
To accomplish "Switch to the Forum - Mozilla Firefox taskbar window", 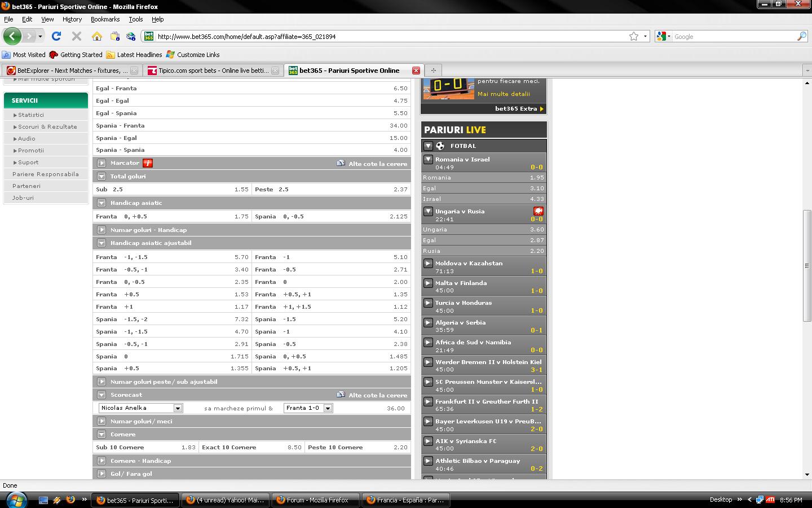I will point(316,500).
